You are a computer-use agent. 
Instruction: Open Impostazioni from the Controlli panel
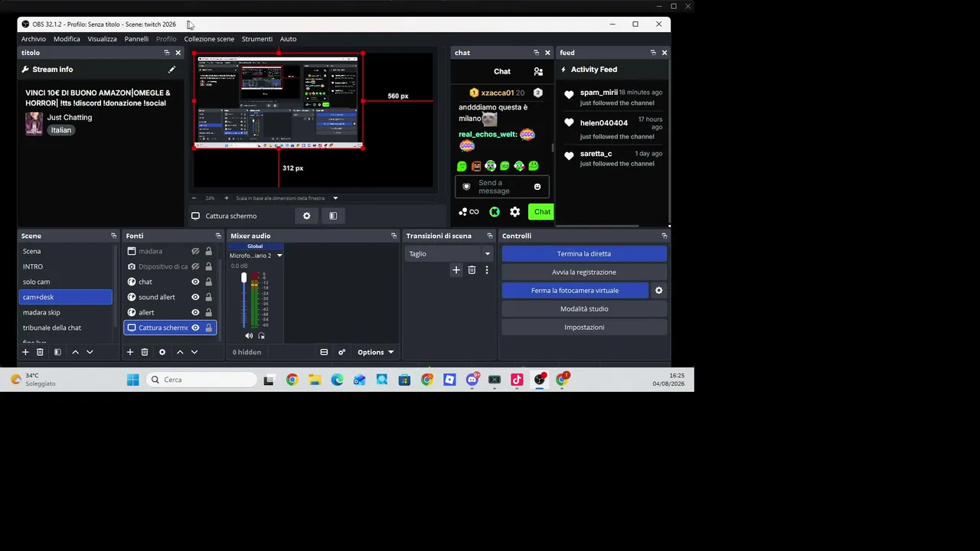pyautogui.click(x=584, y=328)
